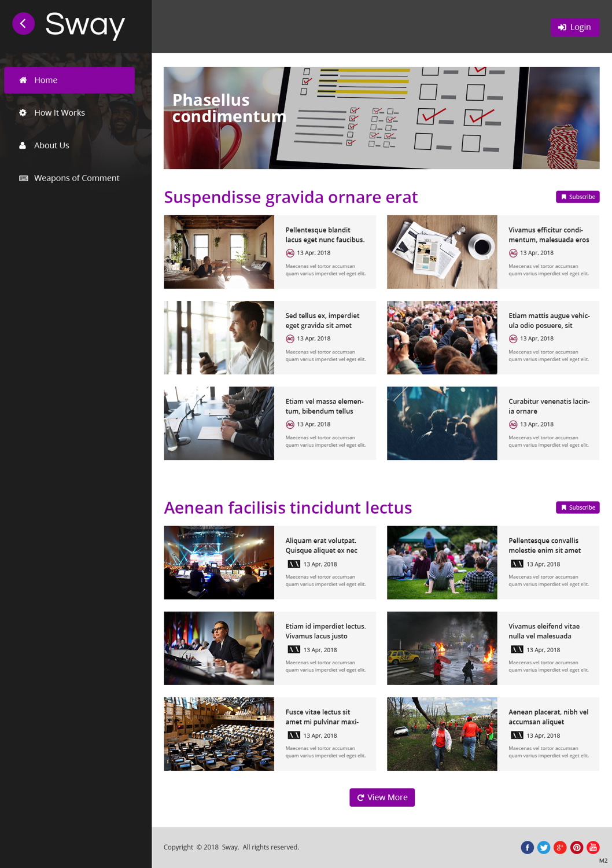Image resolution: width=612 pixels, height=868 pixels.
Task: Click the man in sunglasses thumbnail
Action: coord(219,648)
